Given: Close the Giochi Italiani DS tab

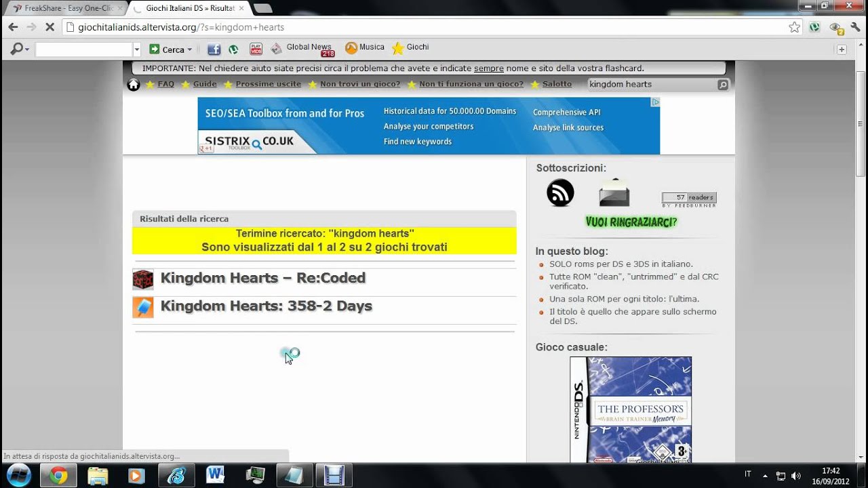Looking at the screenshot, I should [x=241, y=8].
